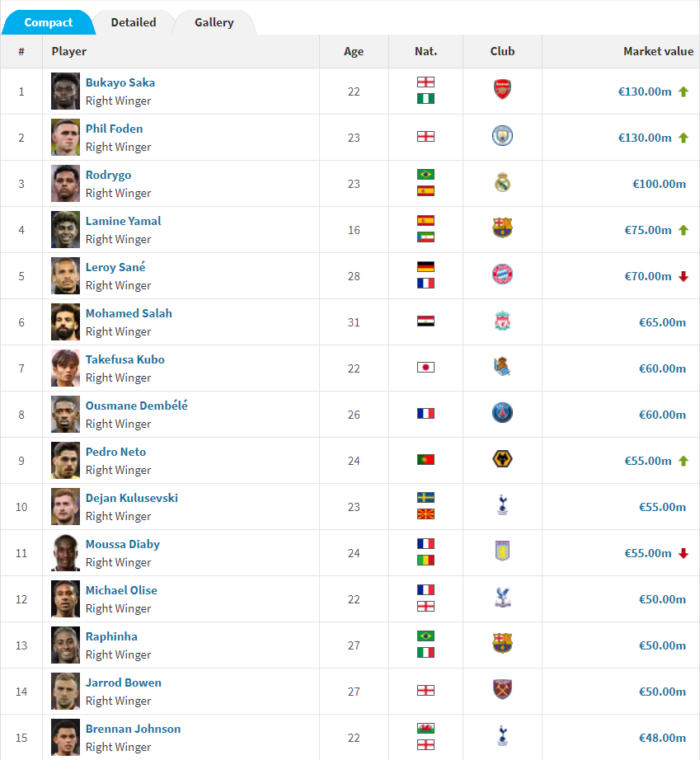
Task: Click the West Ham crest icon
Action: [x=502, y=691]
